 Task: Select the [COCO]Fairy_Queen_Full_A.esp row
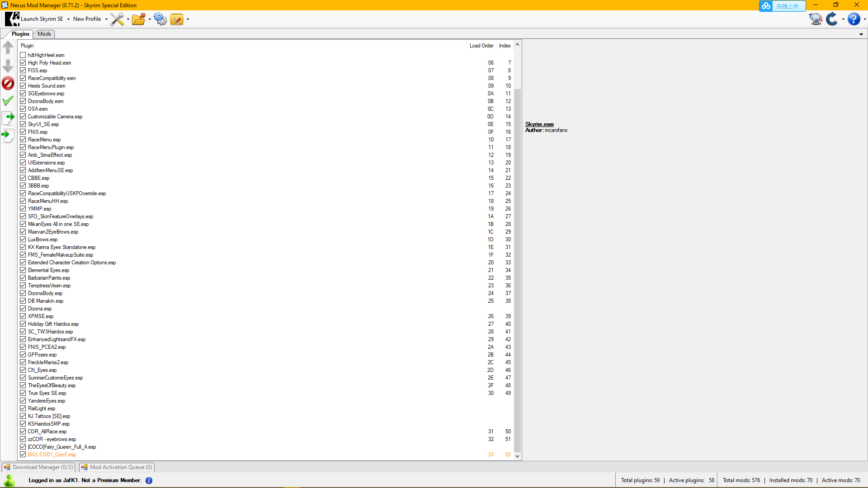click(266, 447)
